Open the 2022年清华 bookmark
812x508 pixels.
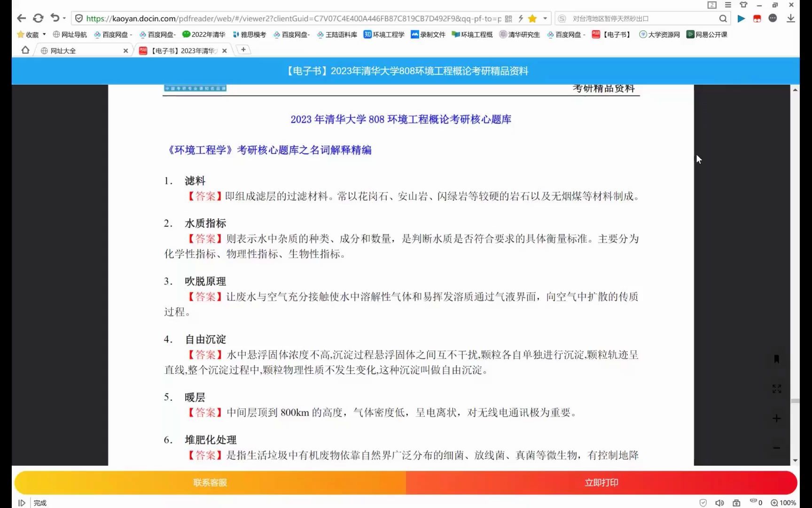(x=204, y=34)
